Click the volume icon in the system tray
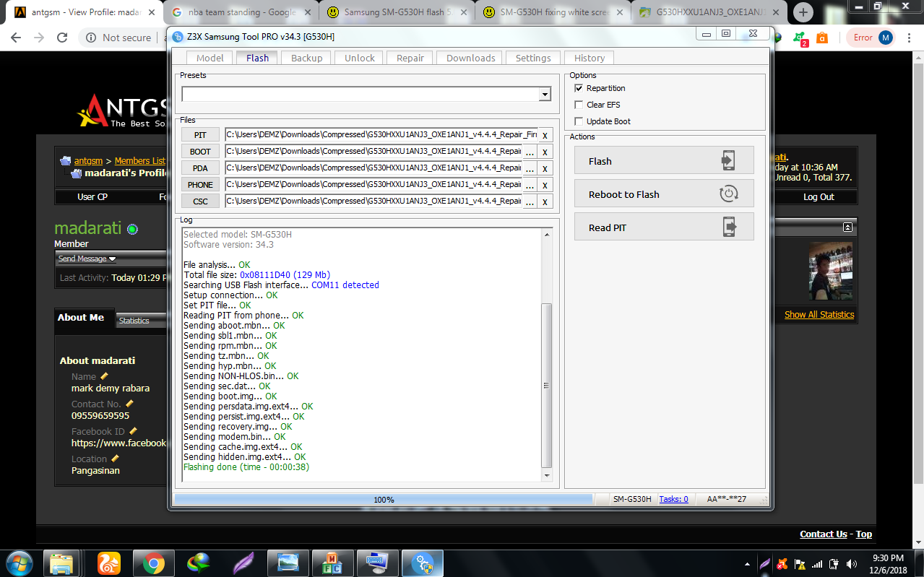The image size is (924, 577). (x=851, y=564)
